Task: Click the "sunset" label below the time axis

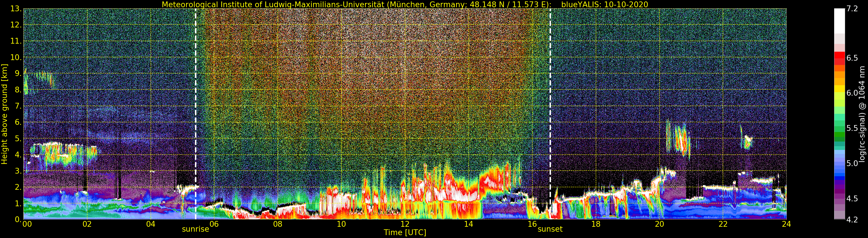Action: tap(550, 229)
